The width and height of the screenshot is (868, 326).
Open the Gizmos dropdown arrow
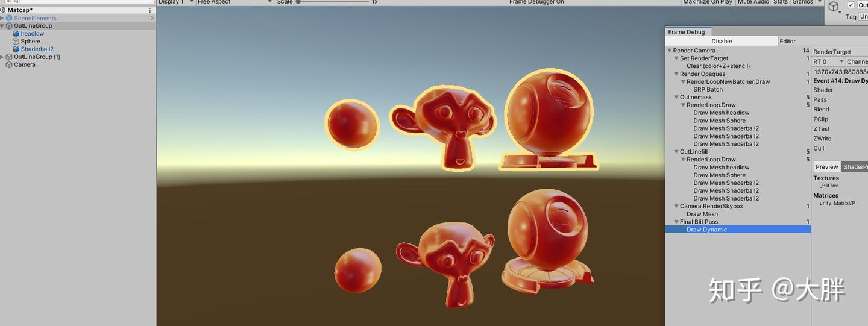[819, 2]
